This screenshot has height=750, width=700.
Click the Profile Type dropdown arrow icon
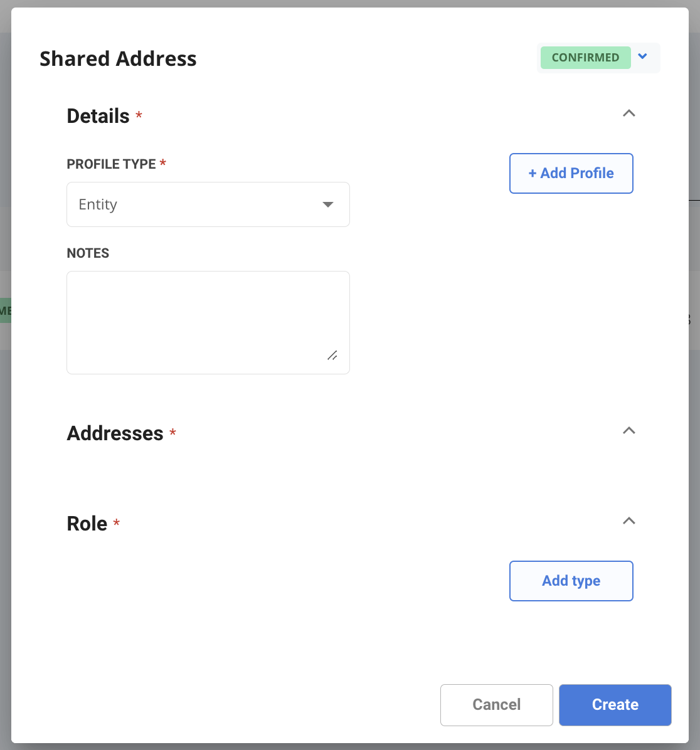pos(328,204)
